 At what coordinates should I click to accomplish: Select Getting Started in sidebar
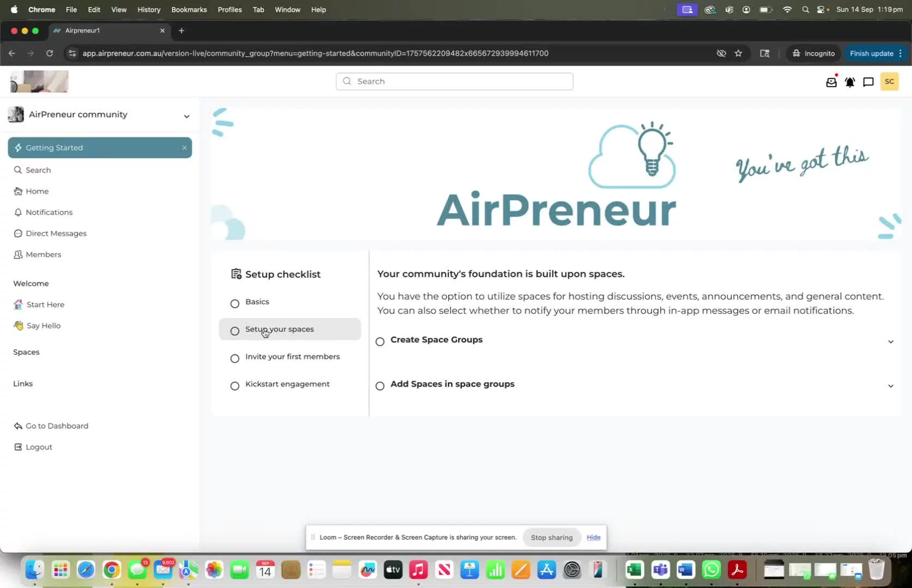pos(100,148)
